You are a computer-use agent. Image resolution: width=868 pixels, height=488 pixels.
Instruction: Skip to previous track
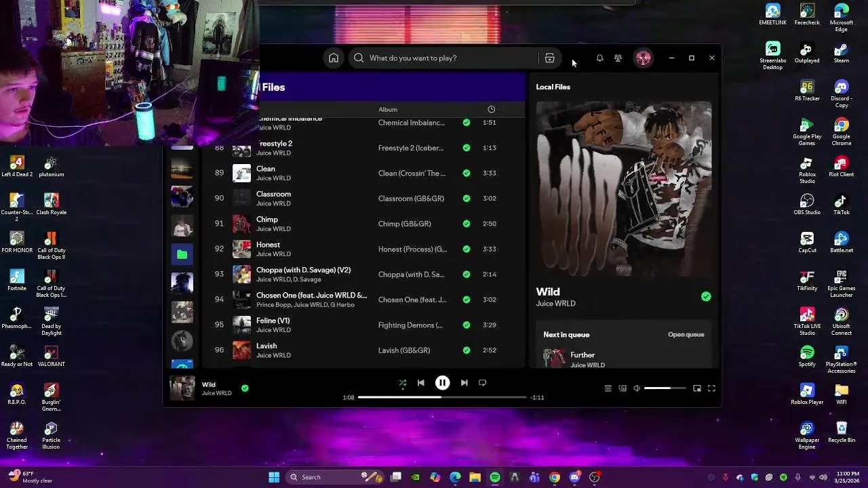[x=420, y=383]
